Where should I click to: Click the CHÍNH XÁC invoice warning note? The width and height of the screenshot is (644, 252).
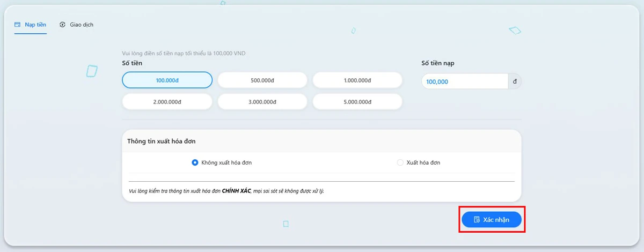[x=226, y=191]
